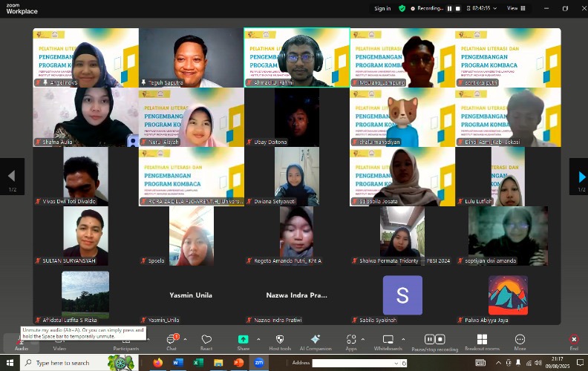This screenshot has width=588, height=371.
Task: Expand the Chat options arrow
Action: (x=183, y=339)
